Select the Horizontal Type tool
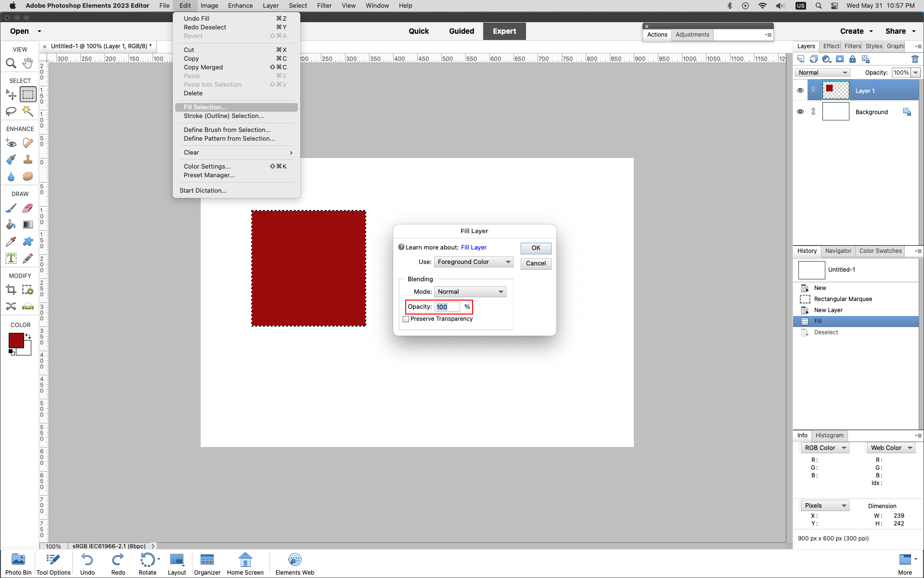Viewport: 924px width, 578px height. [11, 258]
